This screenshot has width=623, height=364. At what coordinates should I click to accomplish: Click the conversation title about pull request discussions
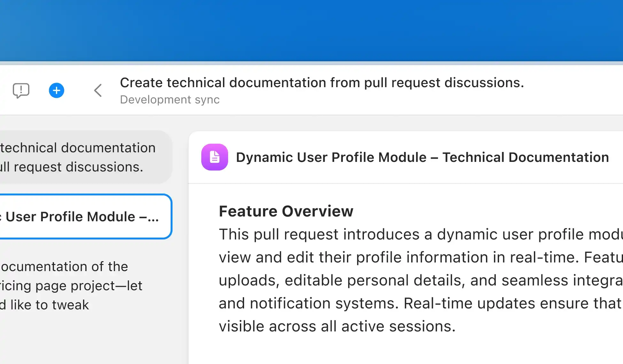(322, 83)
